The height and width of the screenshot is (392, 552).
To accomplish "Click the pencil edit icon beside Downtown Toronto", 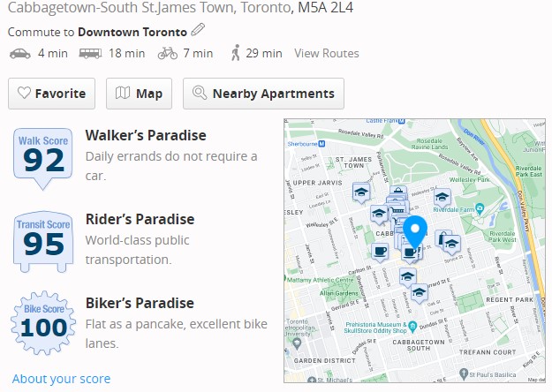I will click(198, 31).
